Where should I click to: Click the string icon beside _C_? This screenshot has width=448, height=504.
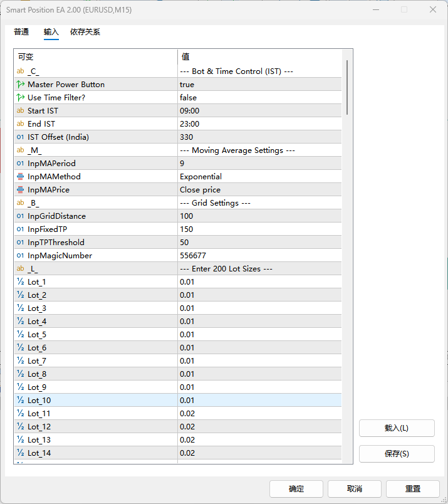[20, 71]
